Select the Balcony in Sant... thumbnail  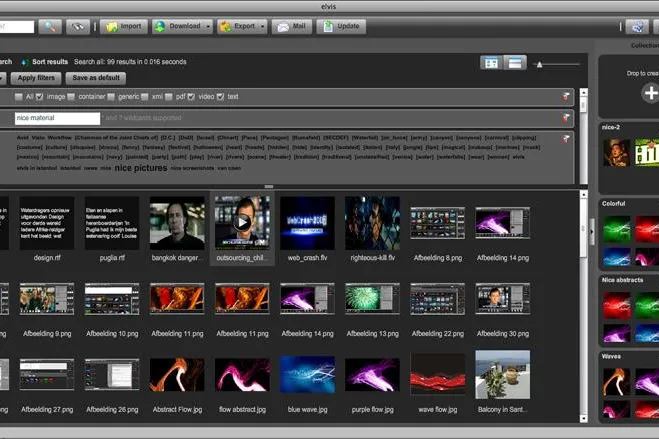pyautogui.click(x=503, y=374)
